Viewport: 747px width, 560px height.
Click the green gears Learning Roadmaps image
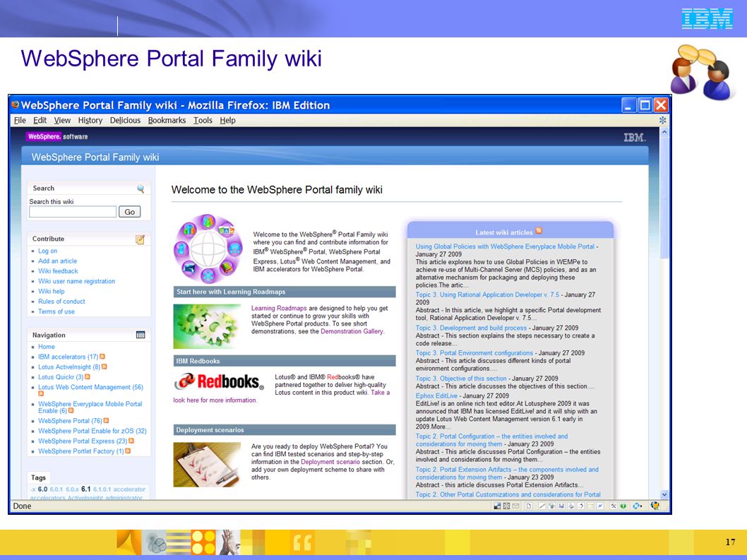pos(208,326)
